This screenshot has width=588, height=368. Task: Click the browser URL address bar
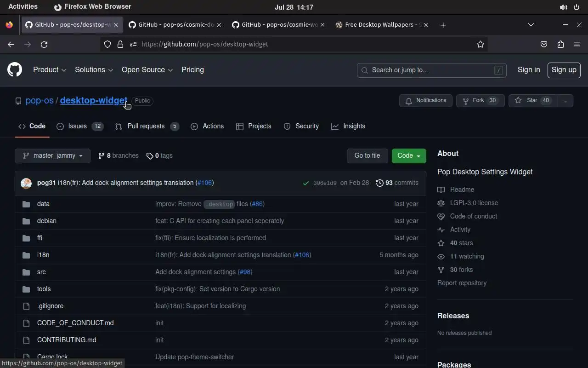click(x=294, y=44)
